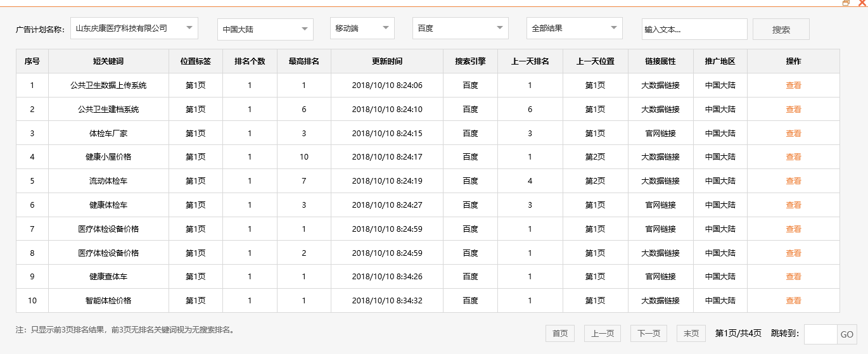Click the page jump input box
868x354 pixels.
click(820, 334)
